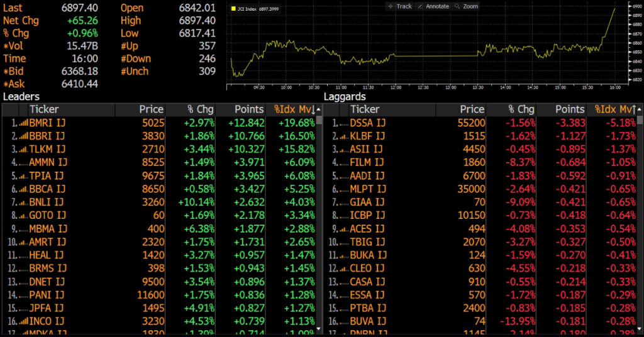Click the volume bars icon beside ACES IJ
The image size is (644, 337).
click(344, 229)
